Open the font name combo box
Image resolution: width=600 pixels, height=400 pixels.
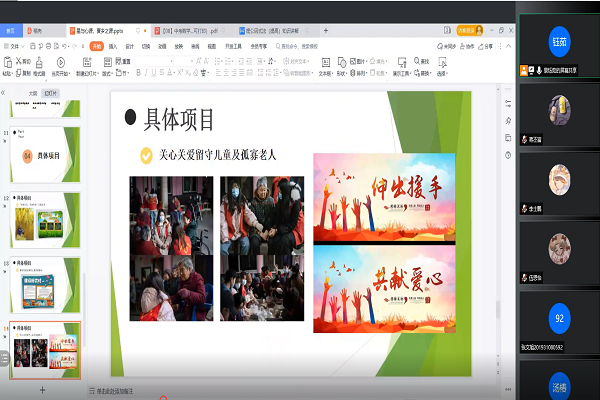pos(154,61)
